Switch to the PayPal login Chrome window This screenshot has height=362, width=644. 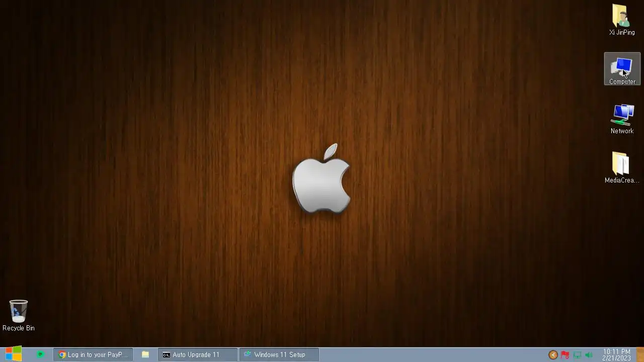click(93, 354)
